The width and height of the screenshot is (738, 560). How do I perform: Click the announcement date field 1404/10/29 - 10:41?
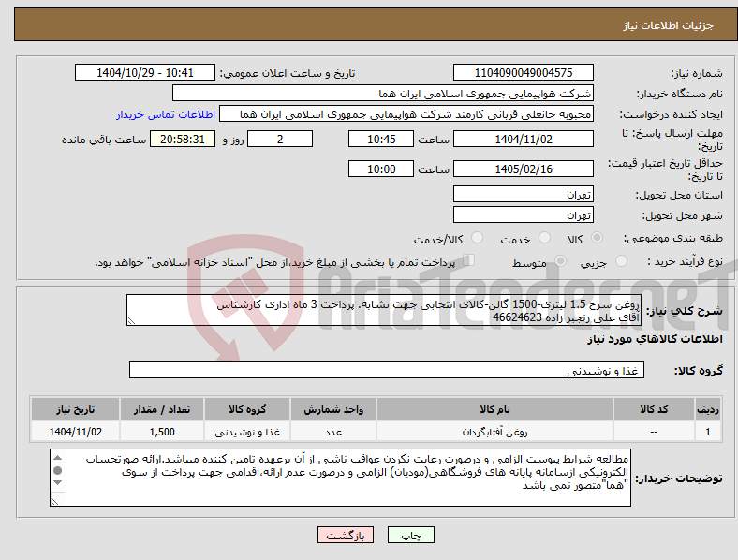point(145,72)
